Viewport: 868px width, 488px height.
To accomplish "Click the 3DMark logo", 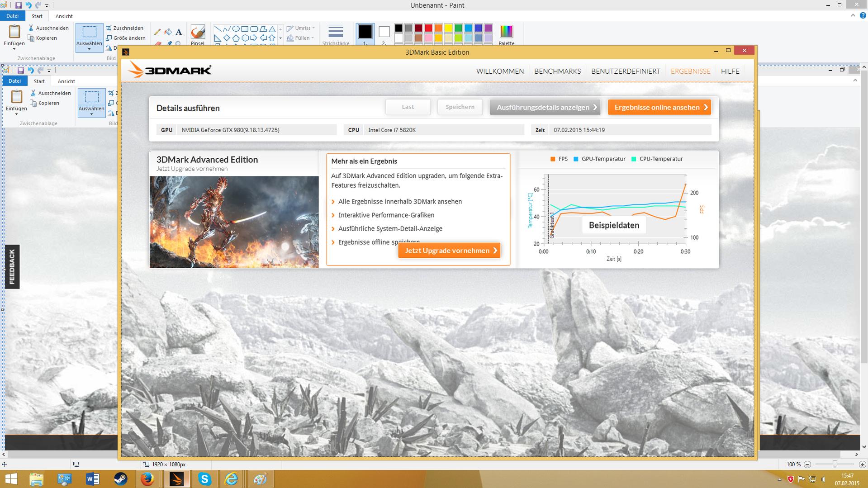I will pos(170,70).
